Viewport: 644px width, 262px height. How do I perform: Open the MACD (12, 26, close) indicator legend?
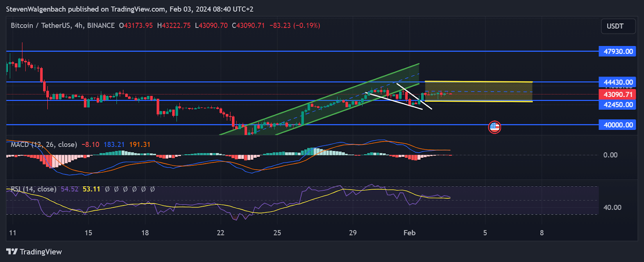pyautogui.click(x=43, y=144)
